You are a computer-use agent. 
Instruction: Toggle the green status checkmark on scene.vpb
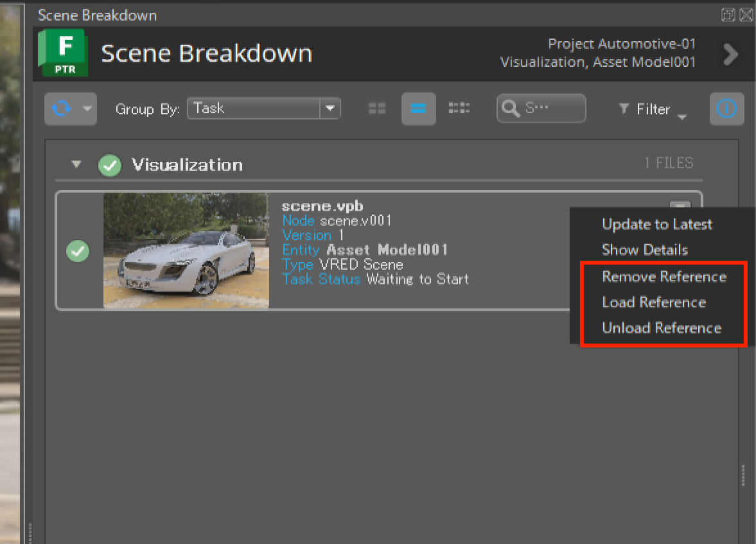(x=78, y=251)
